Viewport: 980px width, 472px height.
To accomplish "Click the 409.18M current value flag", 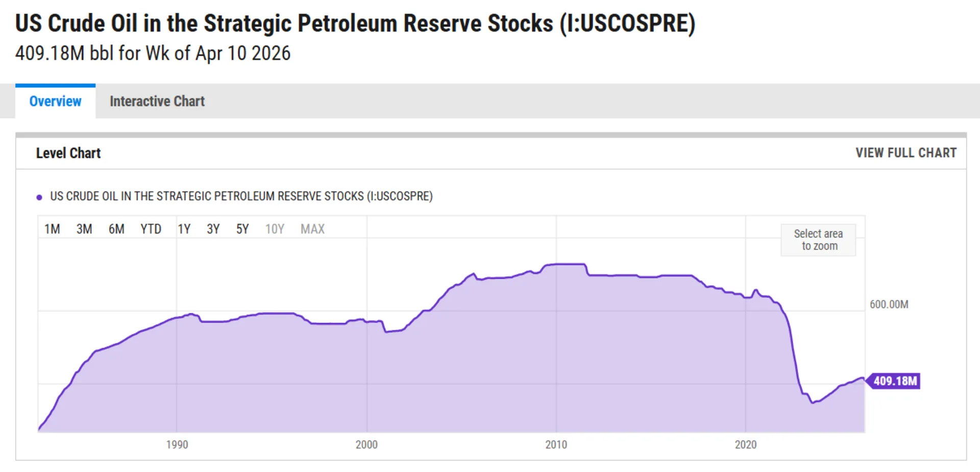I will click(x=894, y=381).
